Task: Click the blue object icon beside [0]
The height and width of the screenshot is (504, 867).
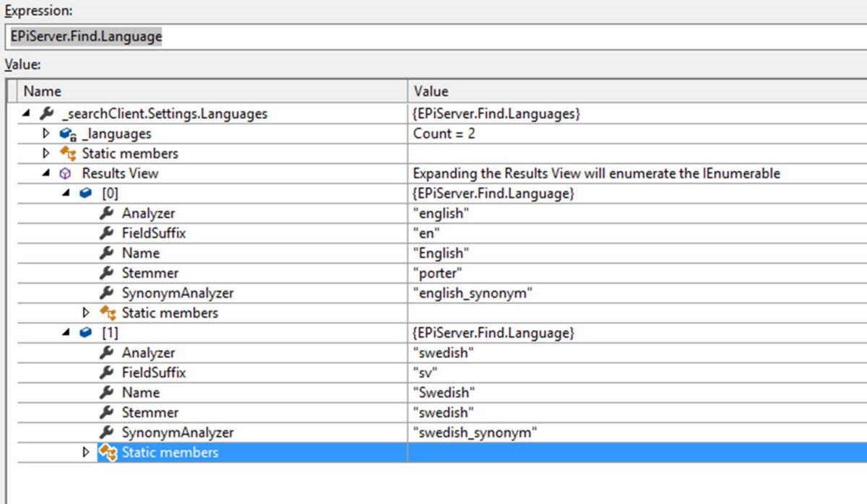Action: 86,194
